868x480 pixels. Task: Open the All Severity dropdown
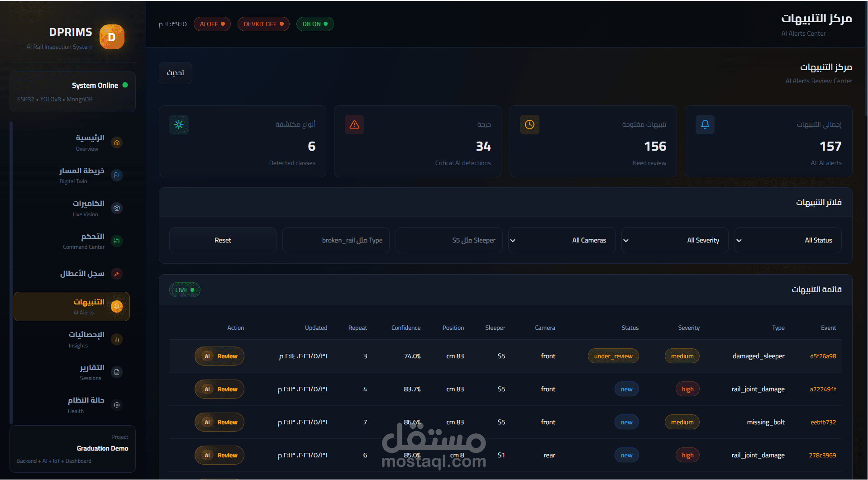[675, 240]
